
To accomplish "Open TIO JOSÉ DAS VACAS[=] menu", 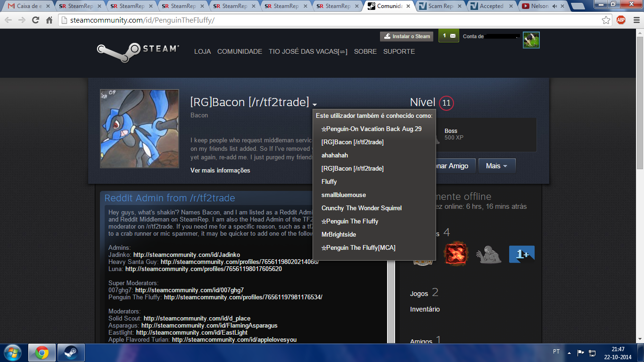I will click(x=308, y=51).
